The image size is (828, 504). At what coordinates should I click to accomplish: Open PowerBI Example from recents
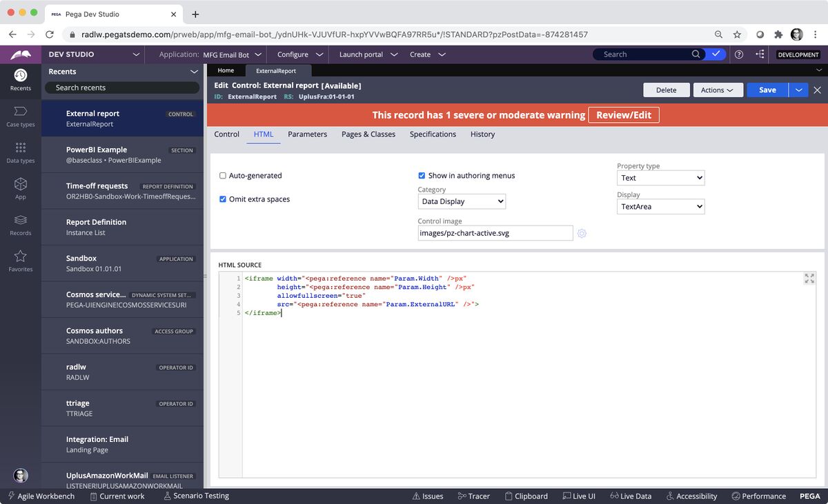123,154
